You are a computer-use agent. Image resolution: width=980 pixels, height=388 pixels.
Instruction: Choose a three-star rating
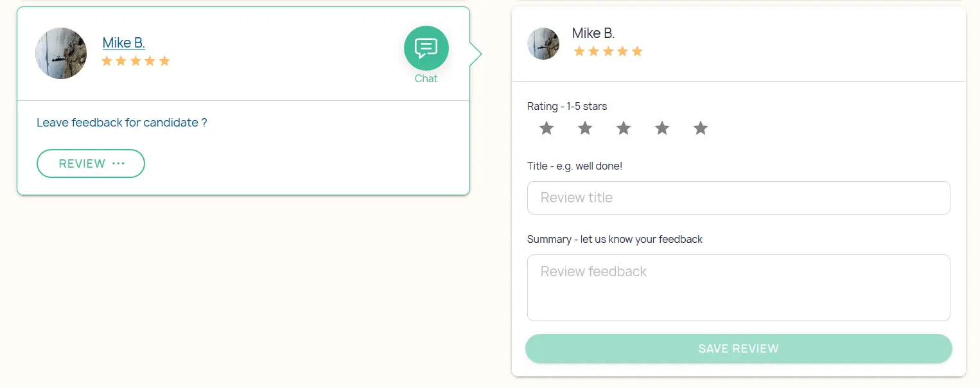(624, 128)
